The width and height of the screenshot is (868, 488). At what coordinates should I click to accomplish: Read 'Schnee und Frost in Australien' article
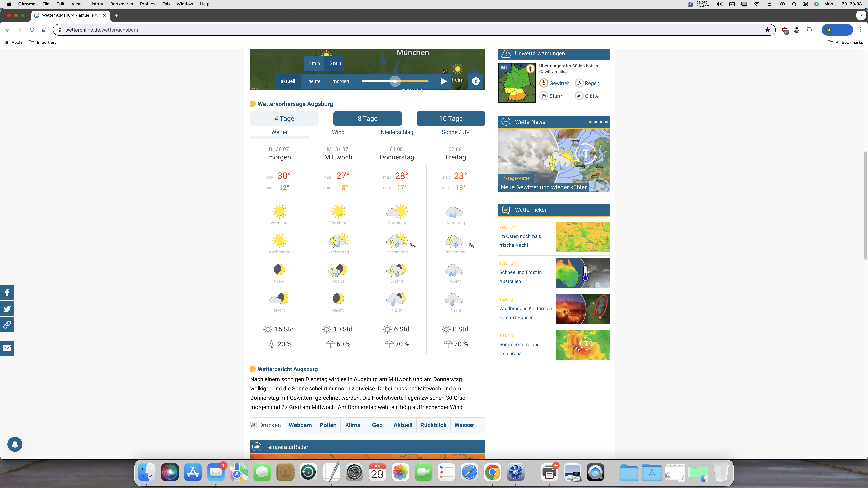(x=520, y=277)
